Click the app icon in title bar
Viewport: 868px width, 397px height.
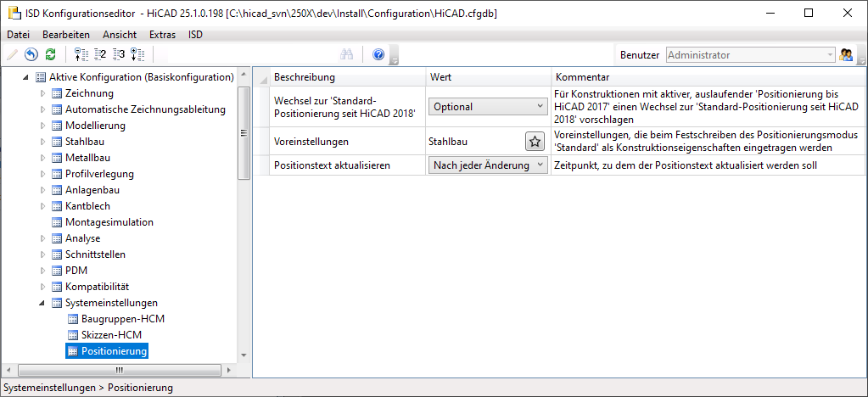click(15, 14)
